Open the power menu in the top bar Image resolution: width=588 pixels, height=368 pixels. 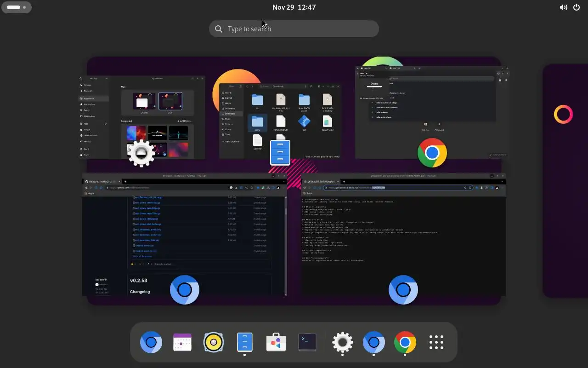click(x=577, y=7)
